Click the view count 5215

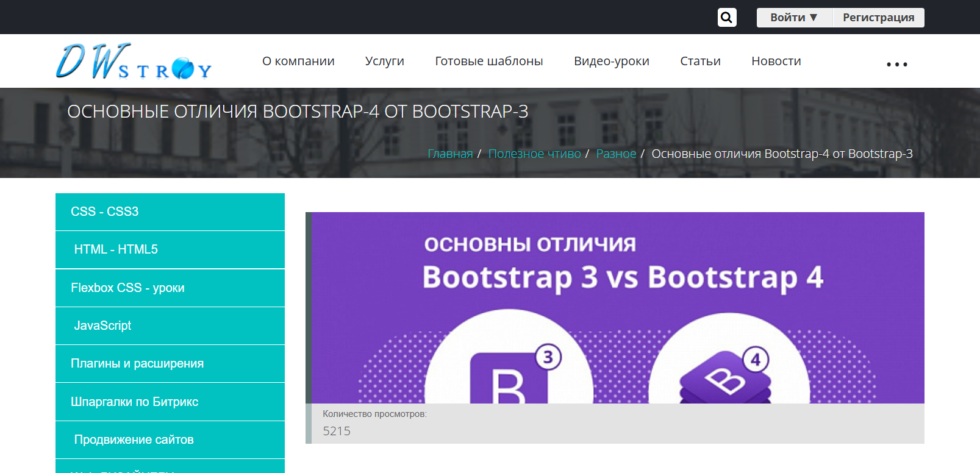pos(337,431)
